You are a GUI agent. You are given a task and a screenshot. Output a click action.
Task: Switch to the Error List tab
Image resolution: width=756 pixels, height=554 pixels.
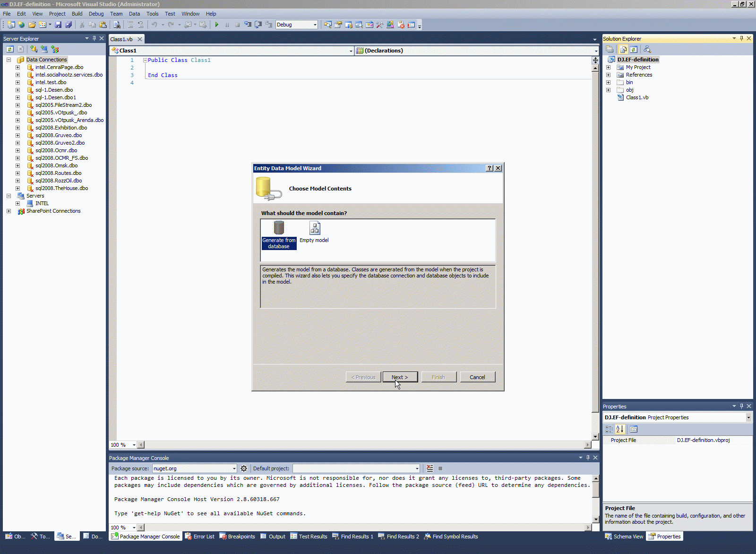click(x=199, y=537)
